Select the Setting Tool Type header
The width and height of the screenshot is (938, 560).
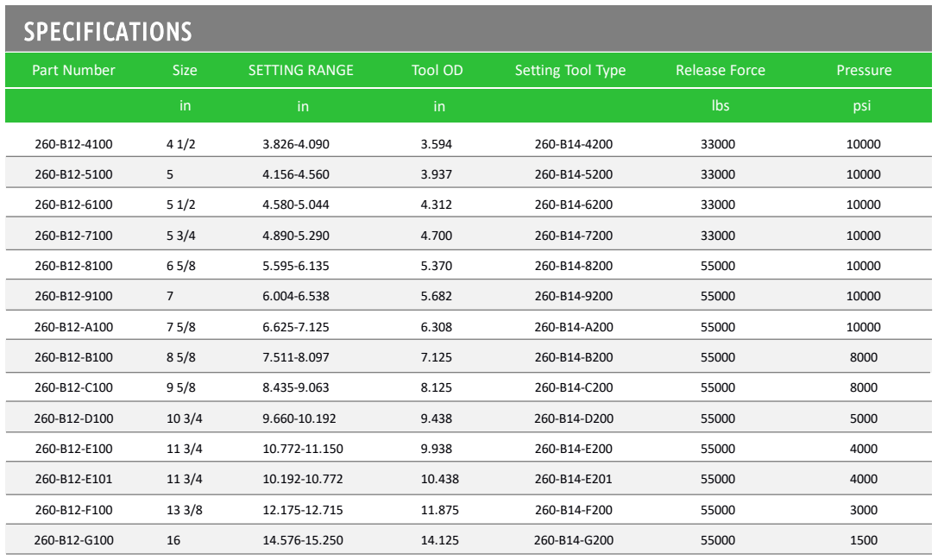pyautogui.click(x=570, y=70)
